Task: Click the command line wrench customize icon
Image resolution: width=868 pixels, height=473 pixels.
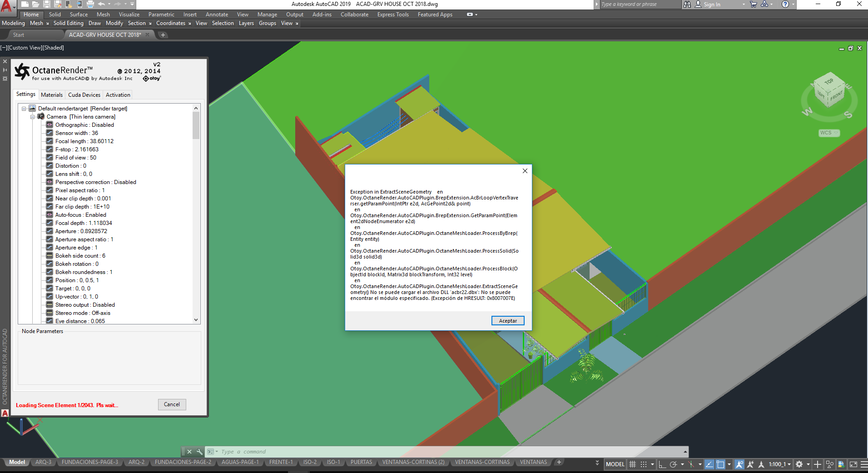Action: pos(199,452)
